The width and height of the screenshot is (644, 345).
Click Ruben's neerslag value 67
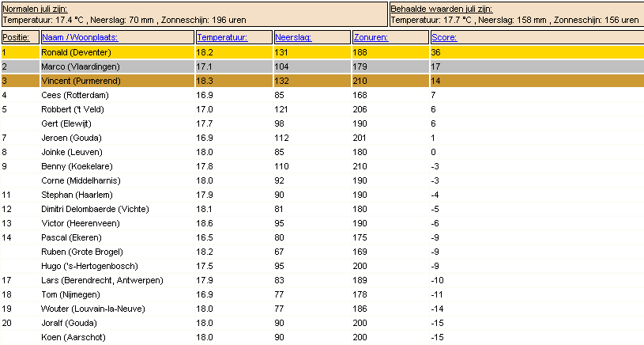(x=279, y=252)
